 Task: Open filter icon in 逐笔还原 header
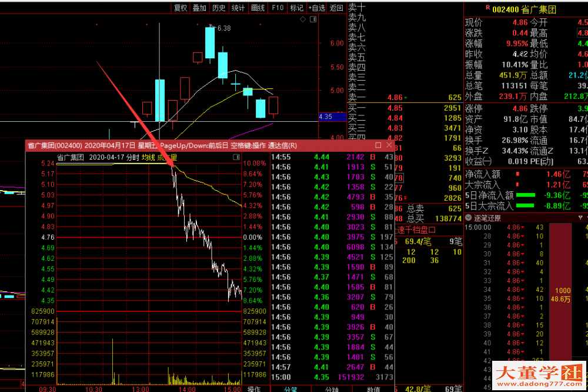(x=581, y=218)
